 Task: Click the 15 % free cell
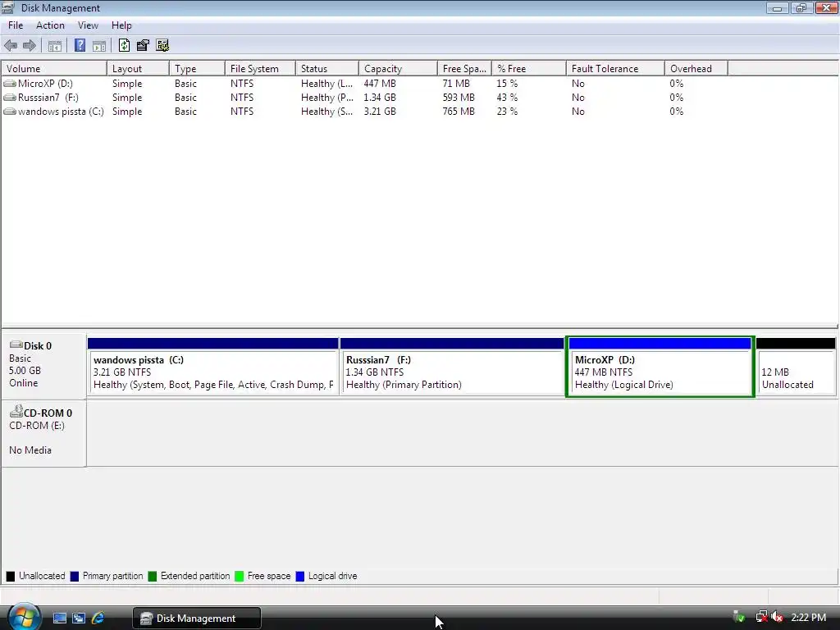507,84
